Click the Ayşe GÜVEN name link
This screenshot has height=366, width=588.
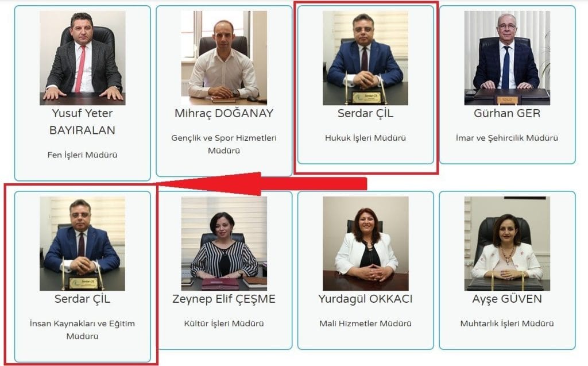[507, 299]
